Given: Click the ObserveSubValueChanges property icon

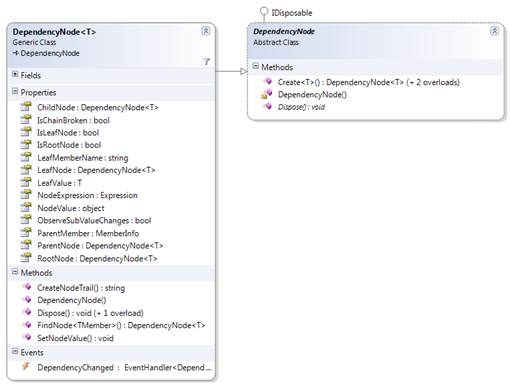Looking at the screenshot, I should pos(26,220).
